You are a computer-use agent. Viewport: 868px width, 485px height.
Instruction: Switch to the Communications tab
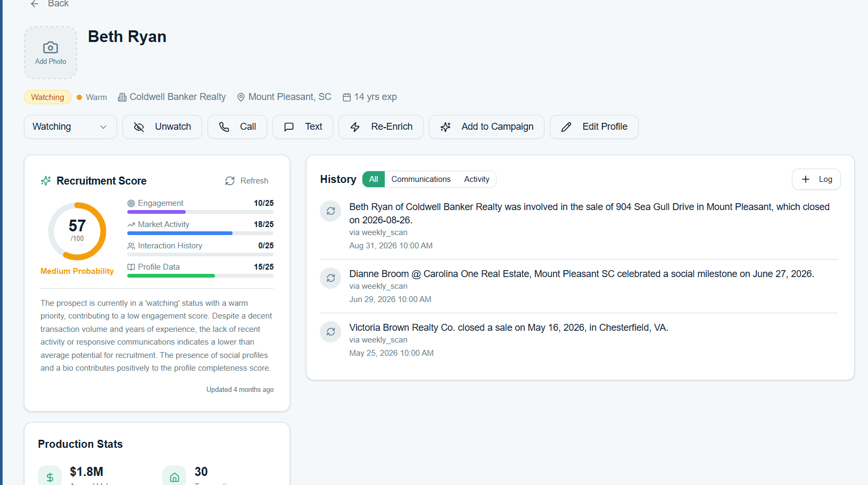click(x=421, y=179)
